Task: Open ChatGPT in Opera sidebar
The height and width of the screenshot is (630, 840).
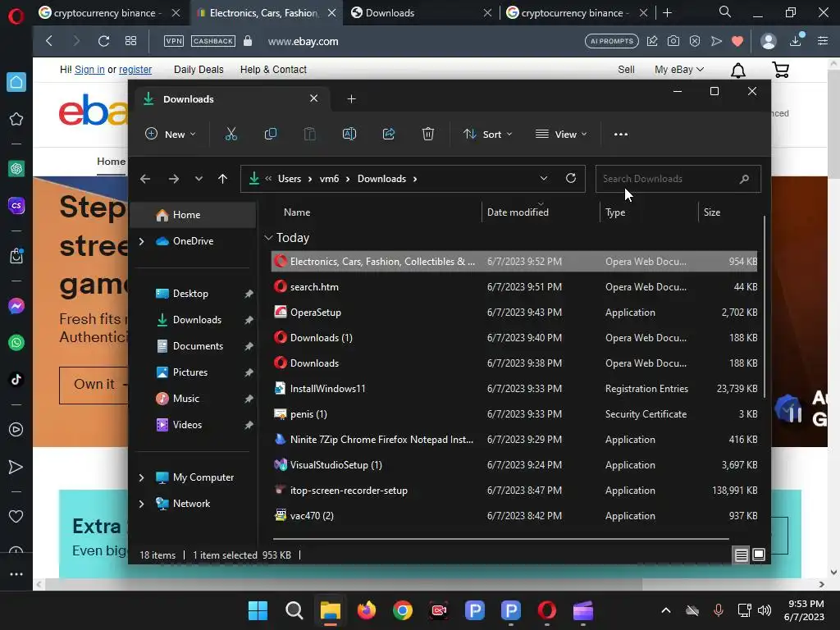Action: 16,169
